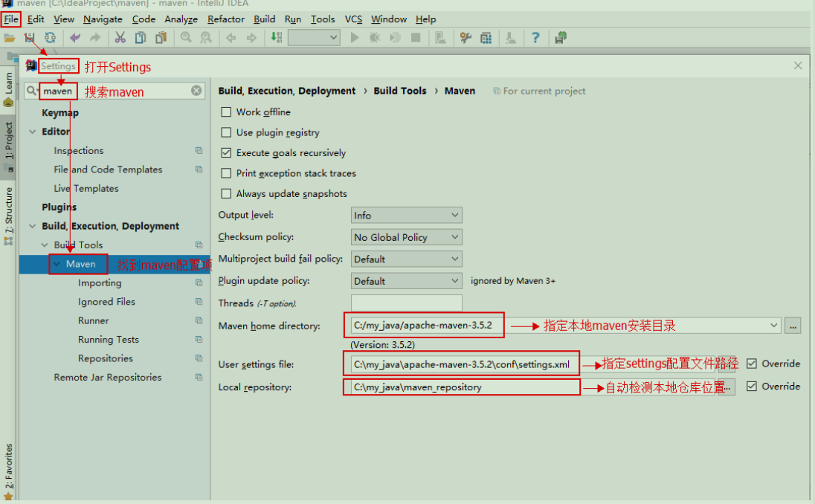The width and height of the screenshot is (815, 504).
Task: Open Multiproject build fail policy dropdown
Action: [x=407, y=259]
